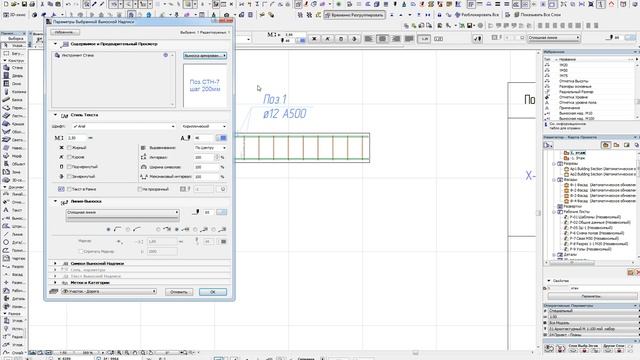This screenshot has width=640, height=360.
Task: Open the text pen color swatch
Action: click(x=222, y=138)
